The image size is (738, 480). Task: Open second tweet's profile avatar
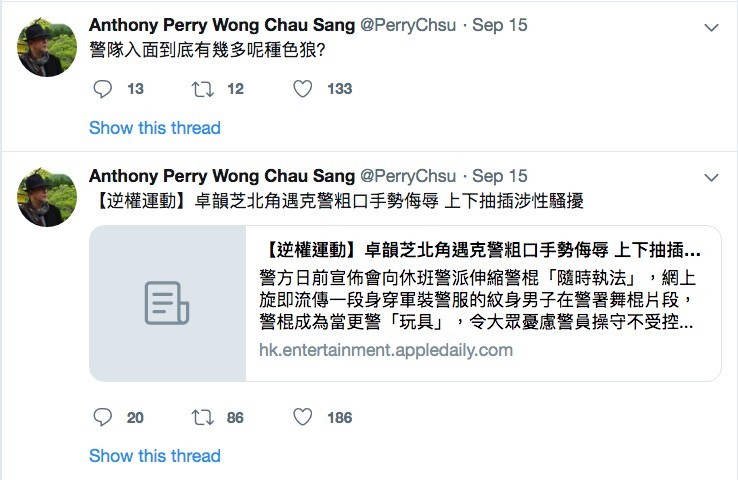tap(47, 197)
